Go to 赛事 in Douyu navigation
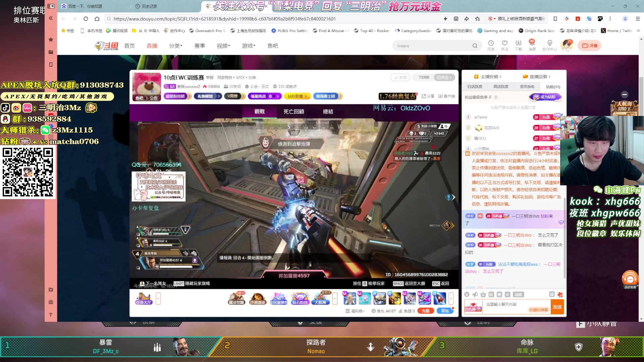This screenshot has width=644, height=362. click(x=200, y=46)
